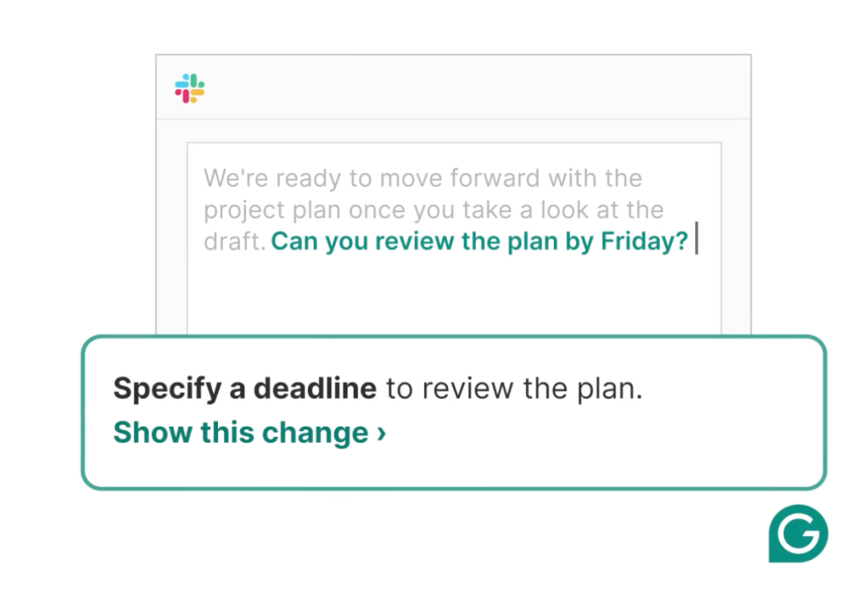Click the bold Specify a deadline text

(244, 389)
